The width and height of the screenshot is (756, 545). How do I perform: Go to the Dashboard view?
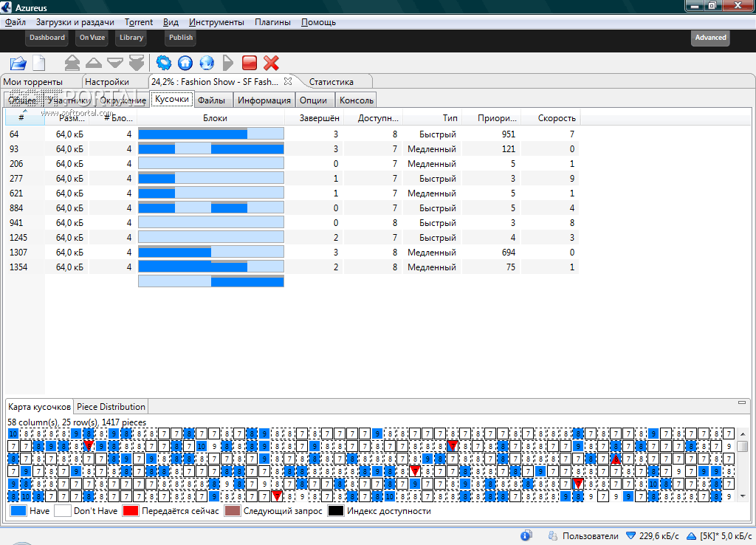coord(47,38)
